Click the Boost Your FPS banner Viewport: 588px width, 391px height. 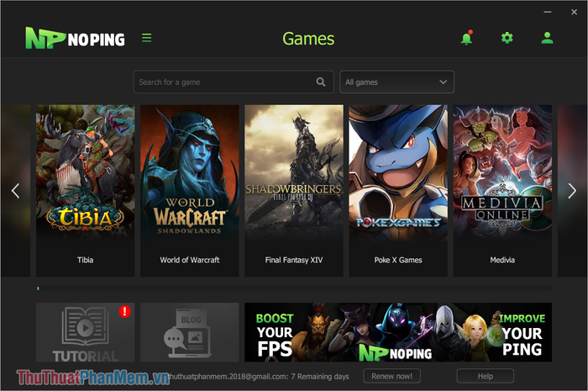(x=398, y=332)
